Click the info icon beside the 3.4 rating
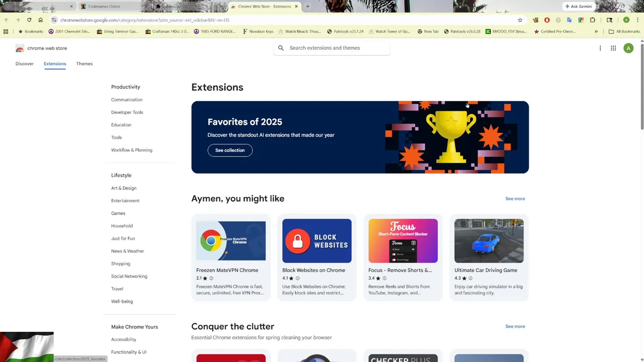 384,278
